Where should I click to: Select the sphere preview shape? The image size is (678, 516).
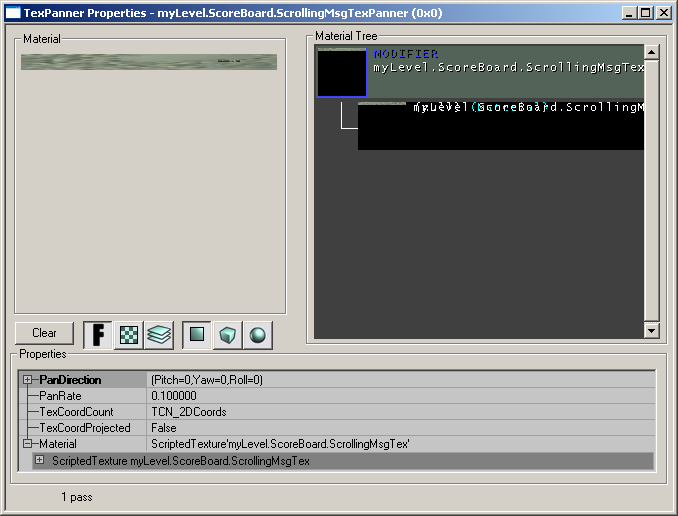pyautogui.click(x=258, y=335)
